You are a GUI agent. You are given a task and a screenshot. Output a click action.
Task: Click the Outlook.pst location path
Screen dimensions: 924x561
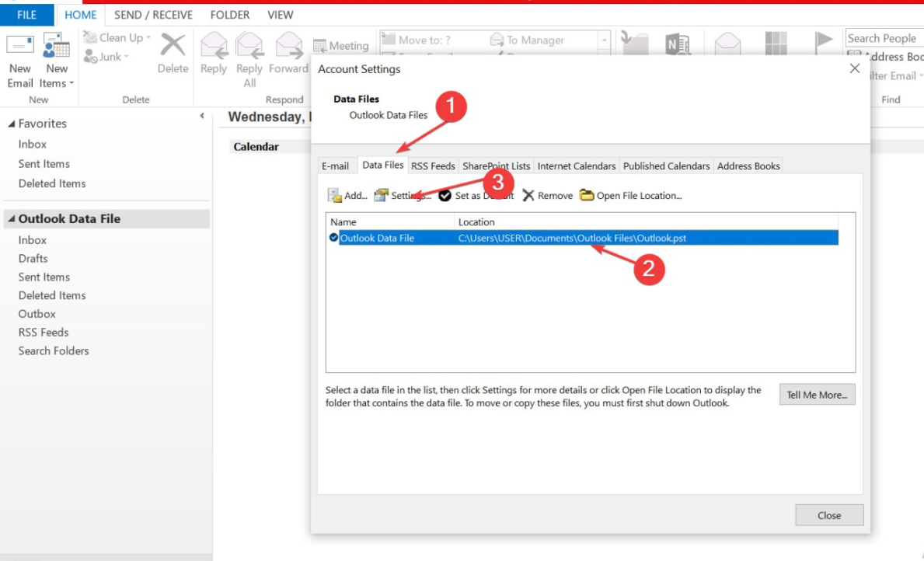(572, 238)
